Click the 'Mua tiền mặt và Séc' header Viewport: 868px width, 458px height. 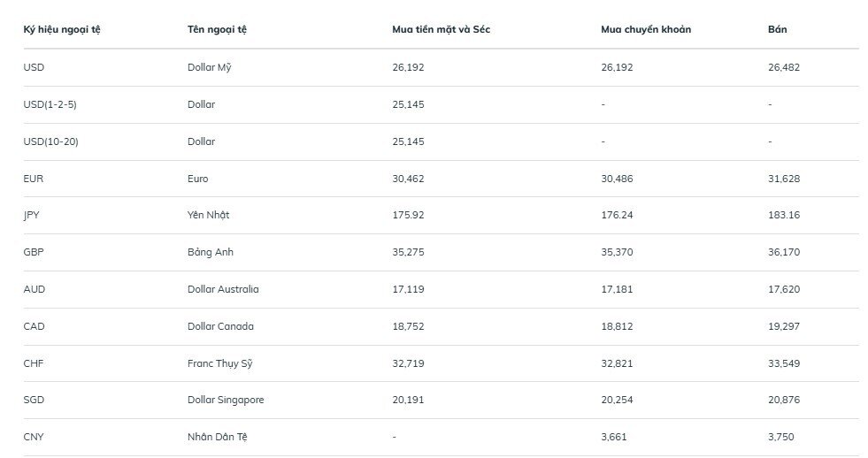(x=441, y=29)
